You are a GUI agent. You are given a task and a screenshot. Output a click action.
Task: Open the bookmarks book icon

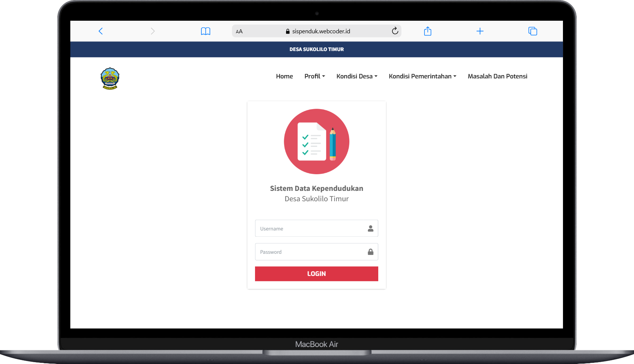(x=205, y=31)
